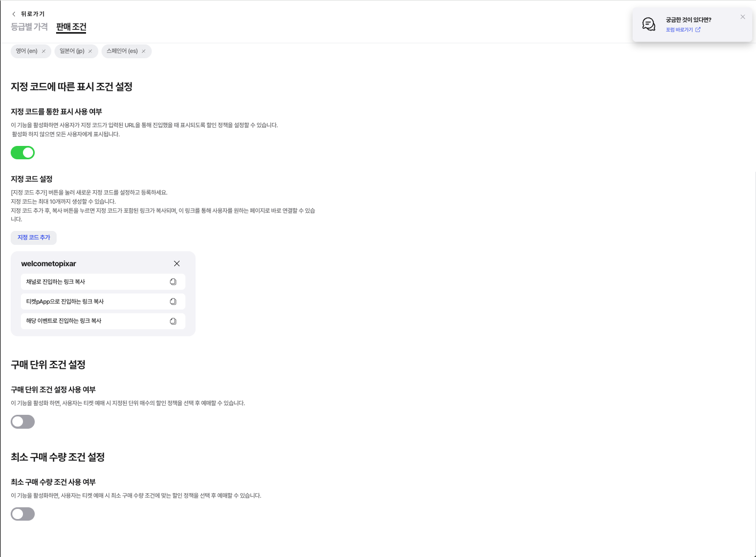Select the 판매 조건 tab

click(71, 27)
